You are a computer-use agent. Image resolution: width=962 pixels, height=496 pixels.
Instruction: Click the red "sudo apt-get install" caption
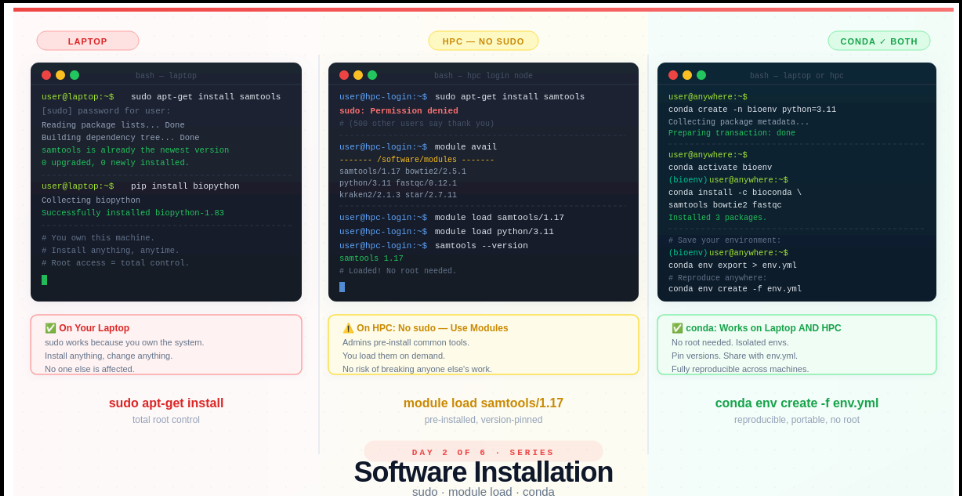coord(166,403)
